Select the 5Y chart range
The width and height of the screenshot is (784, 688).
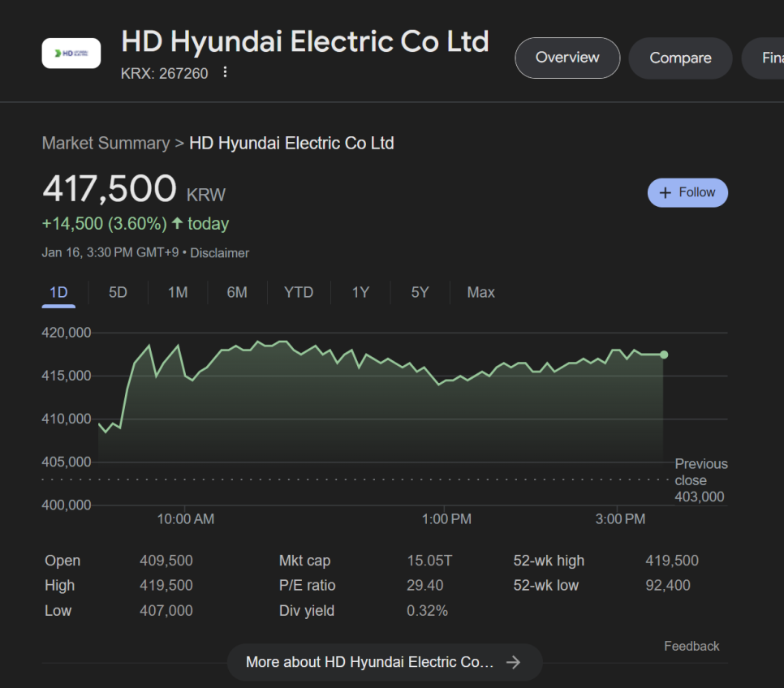click(420, 293)
